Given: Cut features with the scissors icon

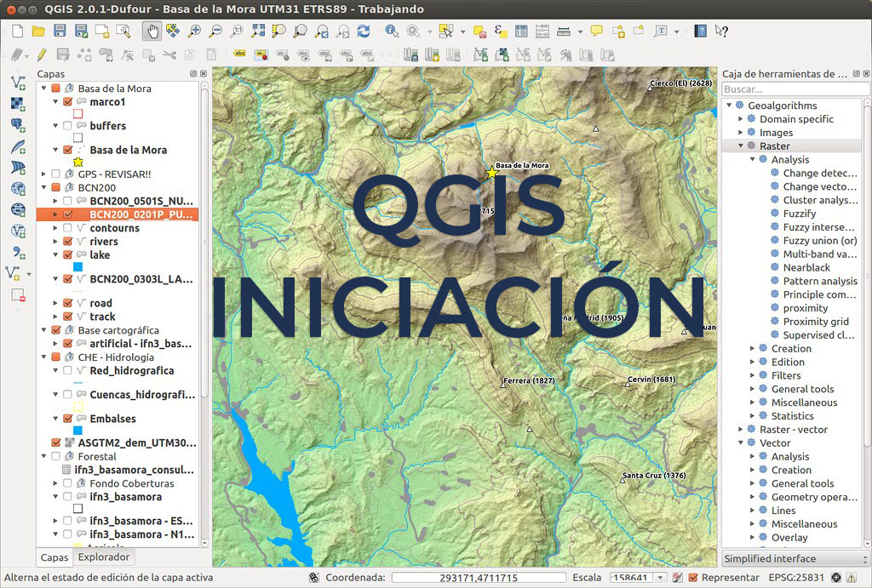Looking at the screenshot, I should [x=169, y=54].
